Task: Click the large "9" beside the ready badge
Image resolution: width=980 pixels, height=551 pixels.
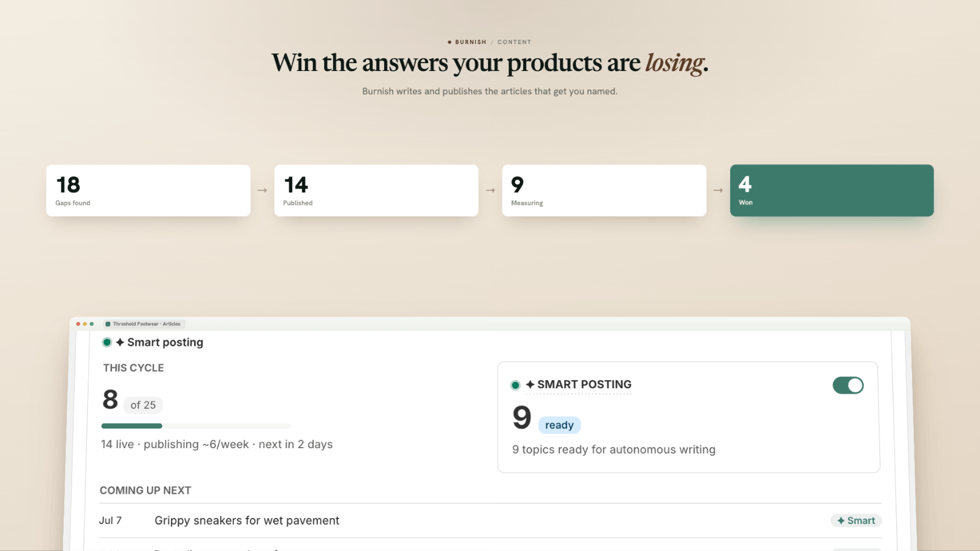Action: [x=522, y=418]
